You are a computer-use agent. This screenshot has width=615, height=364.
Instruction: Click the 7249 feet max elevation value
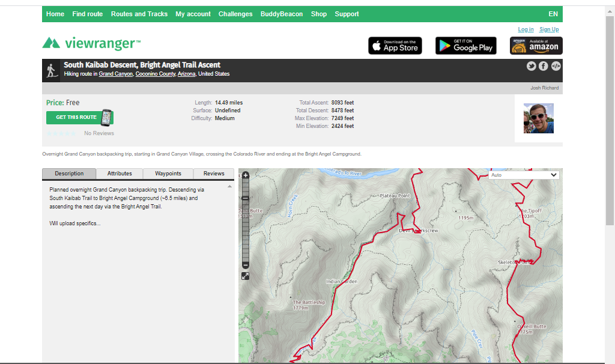[342, 118]
